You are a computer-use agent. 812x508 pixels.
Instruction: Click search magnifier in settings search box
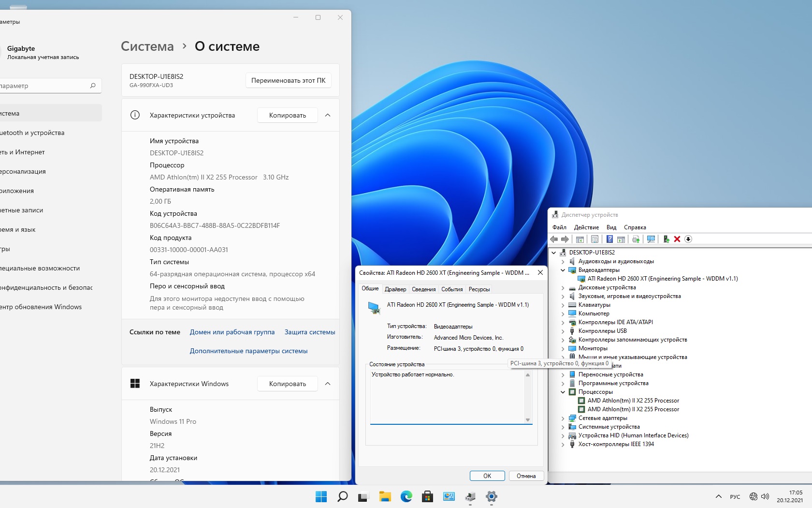click(x=93, y=86)
